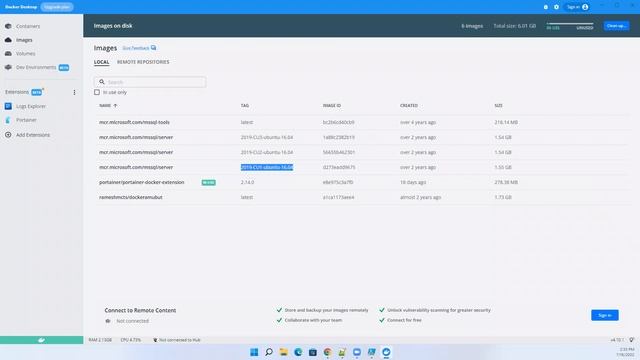640x360 pixels.
Task: Click the IN USE badge on portainer image
Action: click(x=208, y=182)
